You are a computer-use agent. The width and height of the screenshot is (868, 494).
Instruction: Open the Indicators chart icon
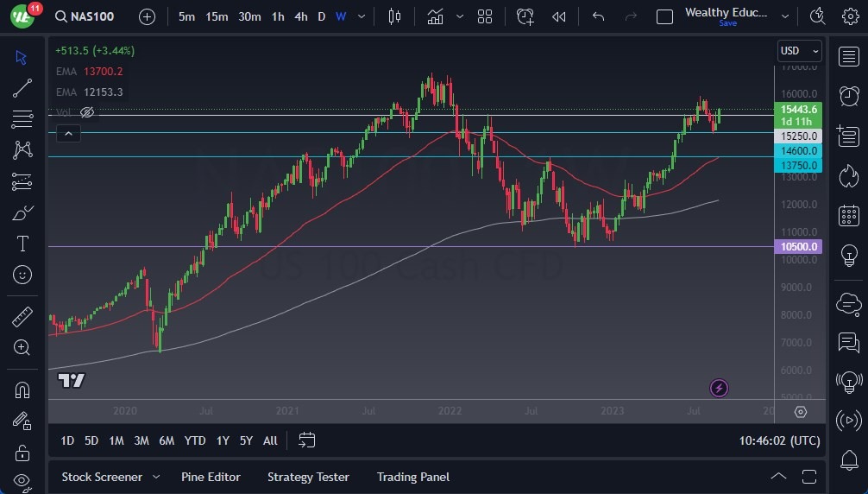(x=435, y=16)
